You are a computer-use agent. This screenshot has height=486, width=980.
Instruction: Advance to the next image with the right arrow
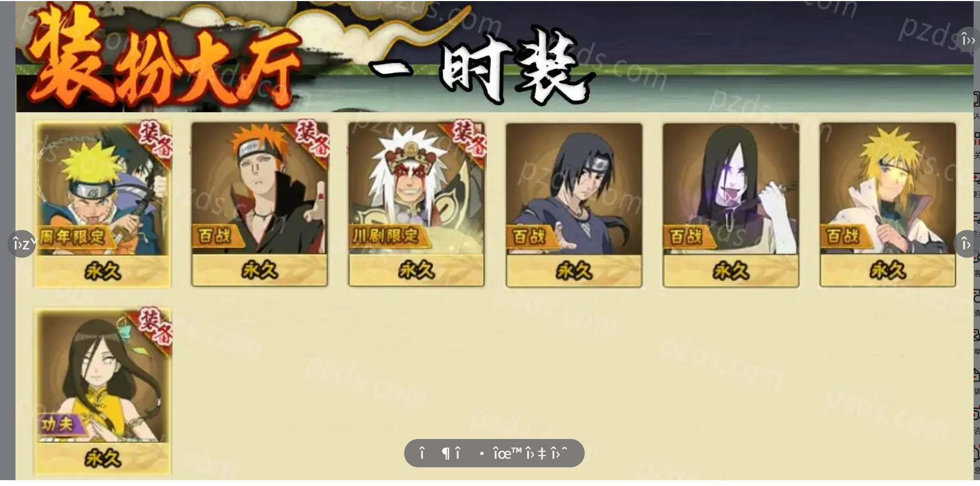(966, 244)
